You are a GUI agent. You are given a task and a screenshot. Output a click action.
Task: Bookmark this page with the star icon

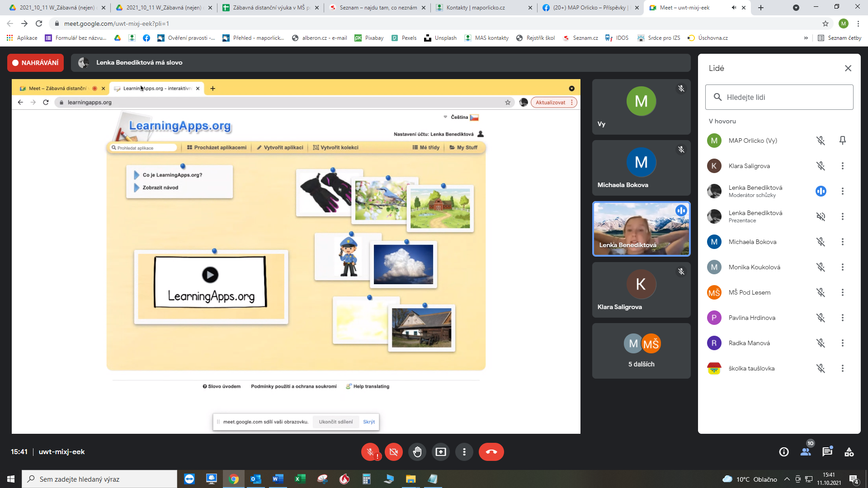(x=826, y=23)
